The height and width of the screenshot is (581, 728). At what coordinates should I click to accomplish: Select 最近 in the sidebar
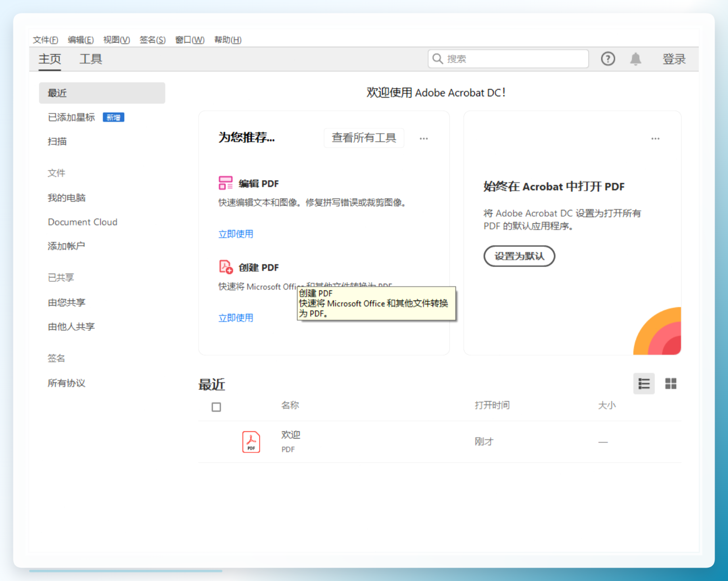click(102, 93)
